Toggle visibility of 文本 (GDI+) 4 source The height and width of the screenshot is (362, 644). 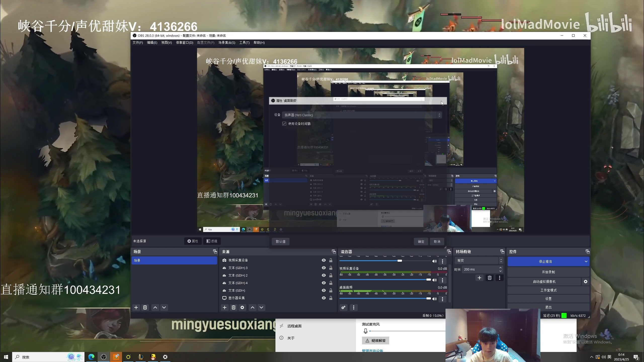click(x=324, y=283)
